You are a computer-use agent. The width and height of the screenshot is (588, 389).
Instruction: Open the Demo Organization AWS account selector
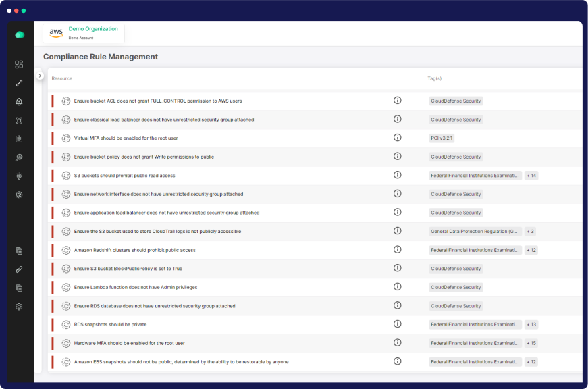click(x=84, y=33)
